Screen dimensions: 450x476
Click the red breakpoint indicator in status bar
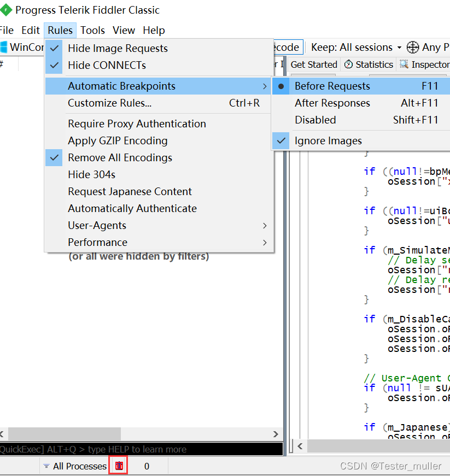coord(119,466)
